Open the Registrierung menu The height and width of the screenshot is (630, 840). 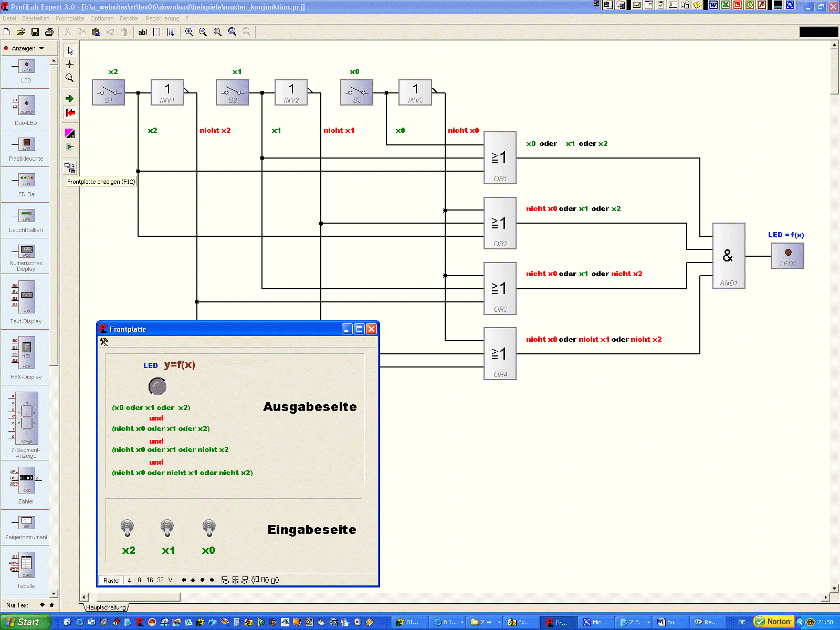[x=162, y=18]
